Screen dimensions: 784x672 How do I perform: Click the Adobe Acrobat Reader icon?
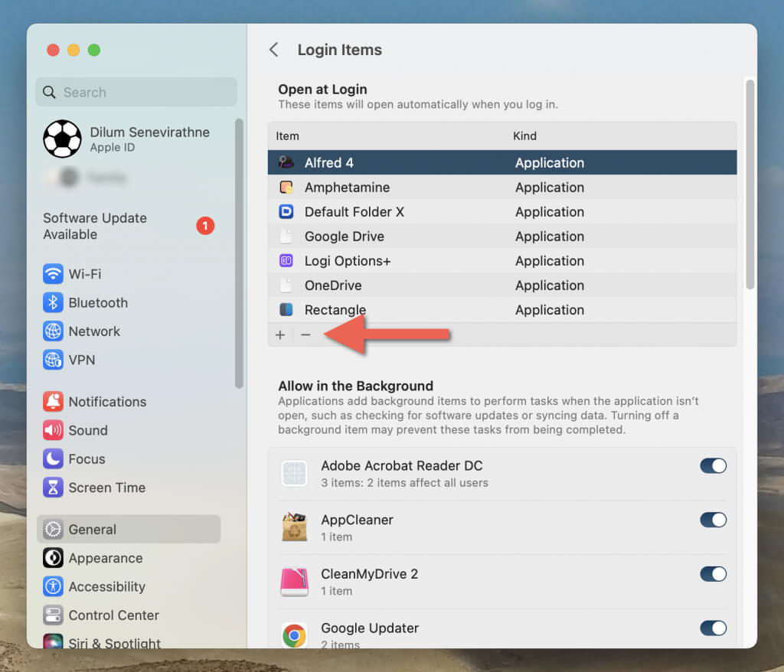[295, 473]
